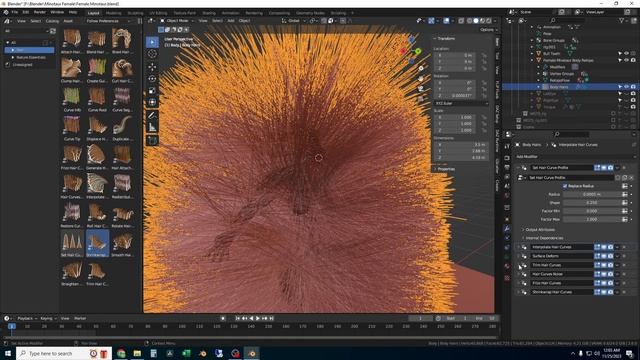Toggle viewport display of Hair Curves Noise modifier
Viewport: 640px width, 360px height.
pos(604,274)
